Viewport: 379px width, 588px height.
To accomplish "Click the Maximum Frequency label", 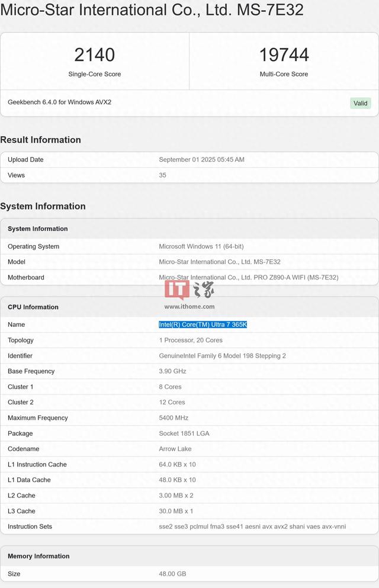I will point(38,417).
